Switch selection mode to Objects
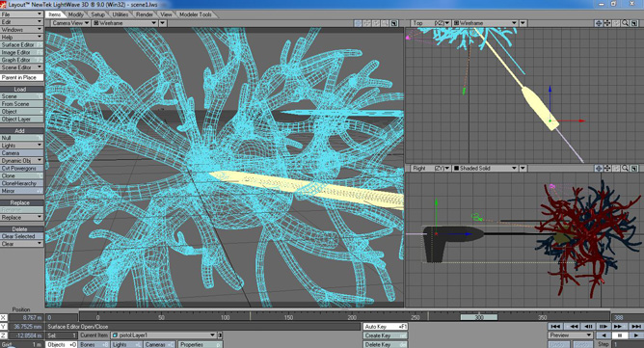 pyautogui.click(x=62, y=345)
